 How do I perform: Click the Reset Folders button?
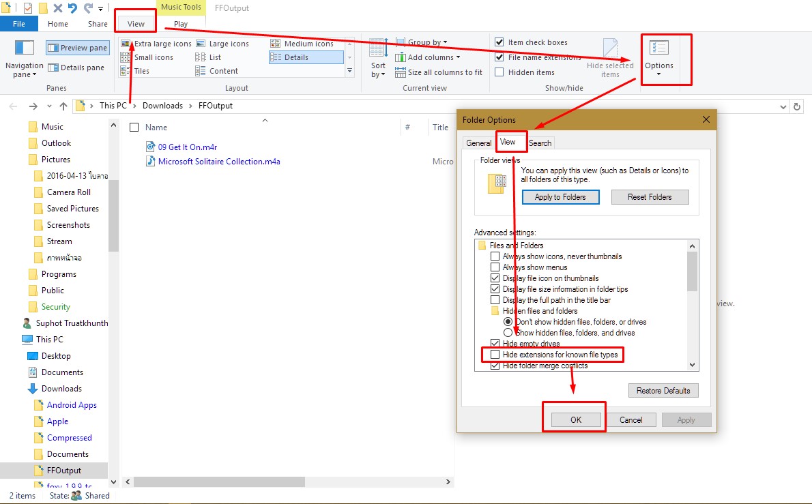click(650, 197)
